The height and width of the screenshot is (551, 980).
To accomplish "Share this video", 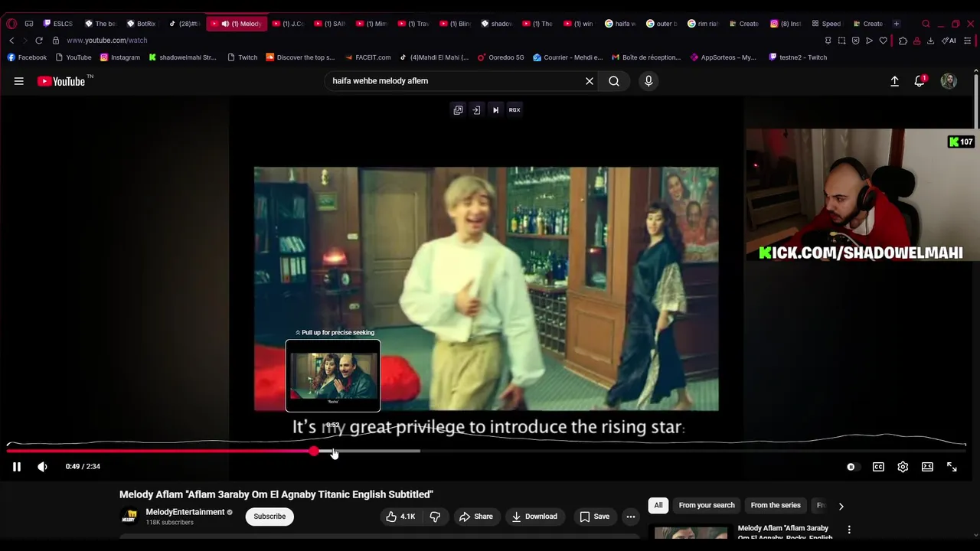I will pyautogui.click(x=475, y=517).
